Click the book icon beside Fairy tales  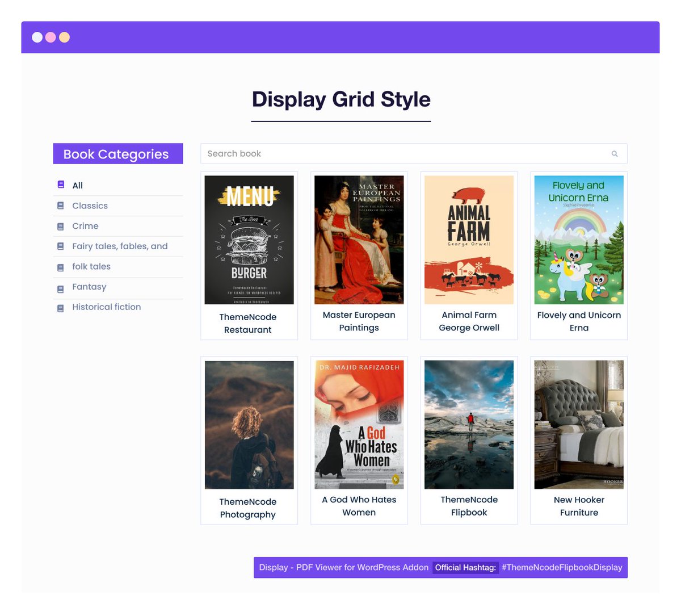pos(61,246)
